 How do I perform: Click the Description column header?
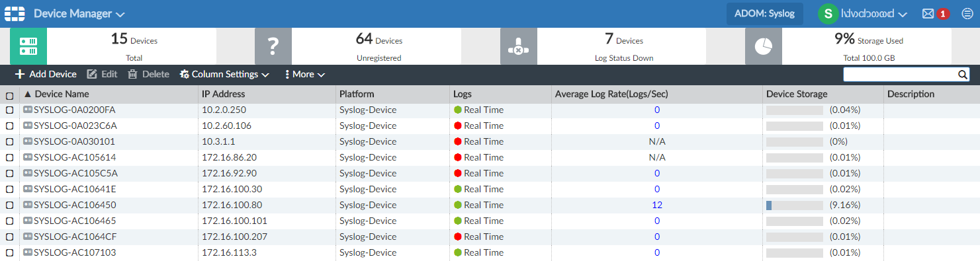point(911,94)
